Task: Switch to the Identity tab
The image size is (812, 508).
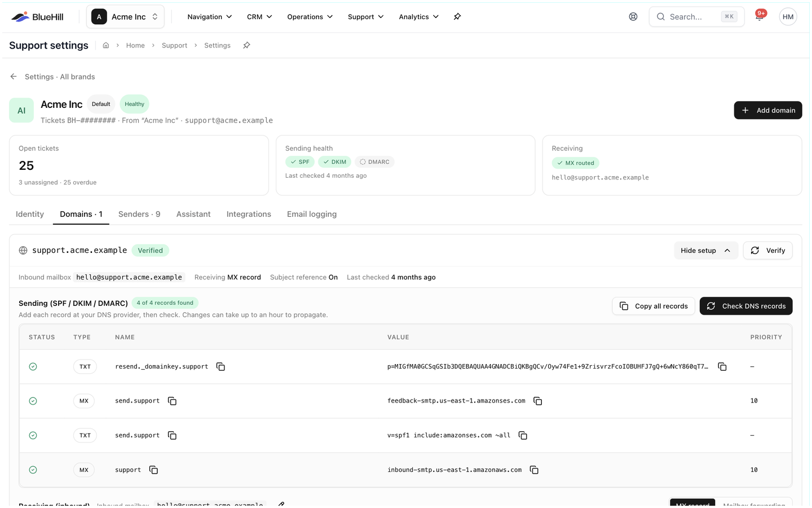Action: click(30, 214)
